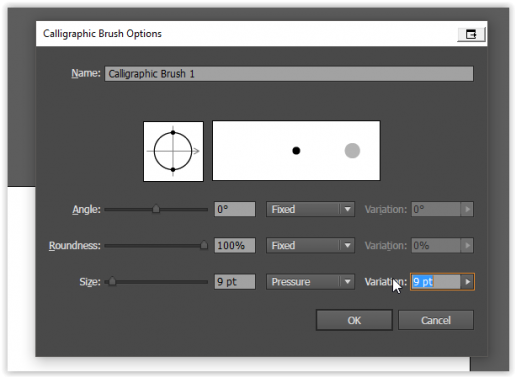Click the bottom anchor point on brush ellipse
This screenshot has height=378, width=516.
[x=173, y=170]
